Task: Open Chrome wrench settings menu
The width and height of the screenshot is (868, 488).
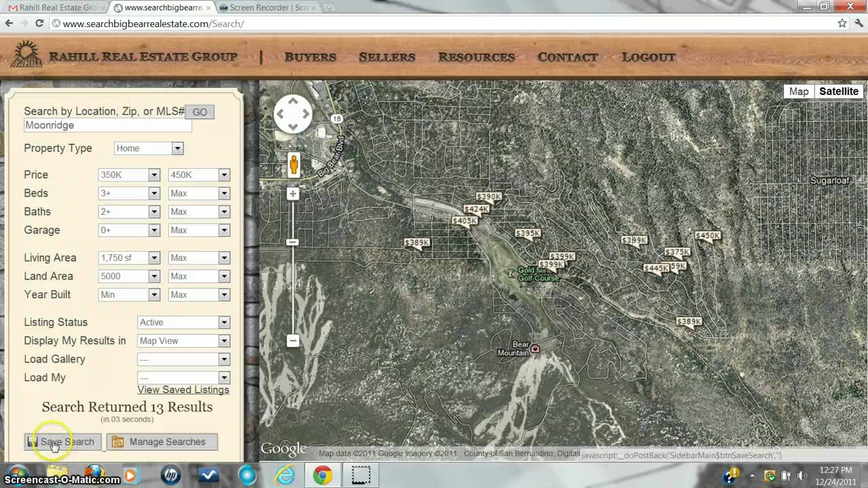Action: tap(858, 23)
